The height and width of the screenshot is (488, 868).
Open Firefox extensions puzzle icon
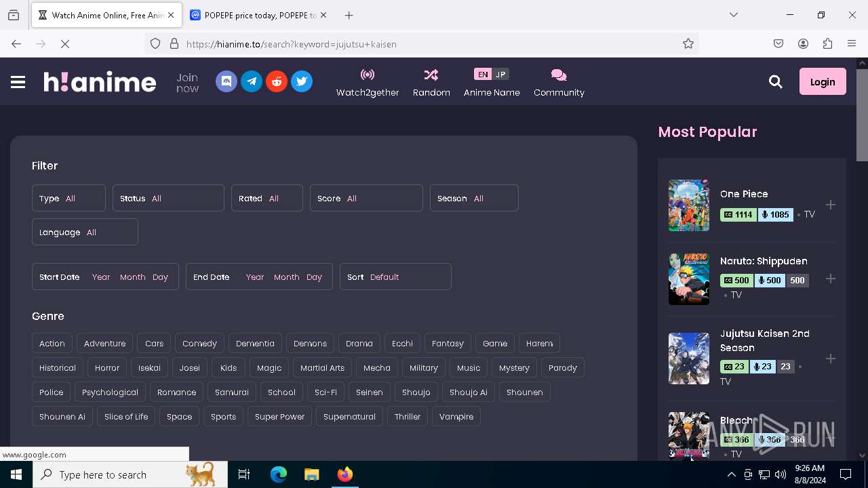point(827,44)
